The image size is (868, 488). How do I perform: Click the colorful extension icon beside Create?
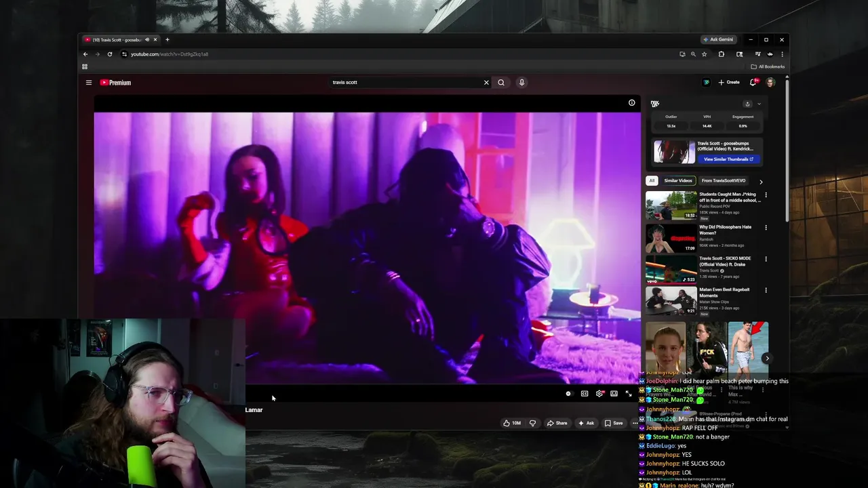706,83
